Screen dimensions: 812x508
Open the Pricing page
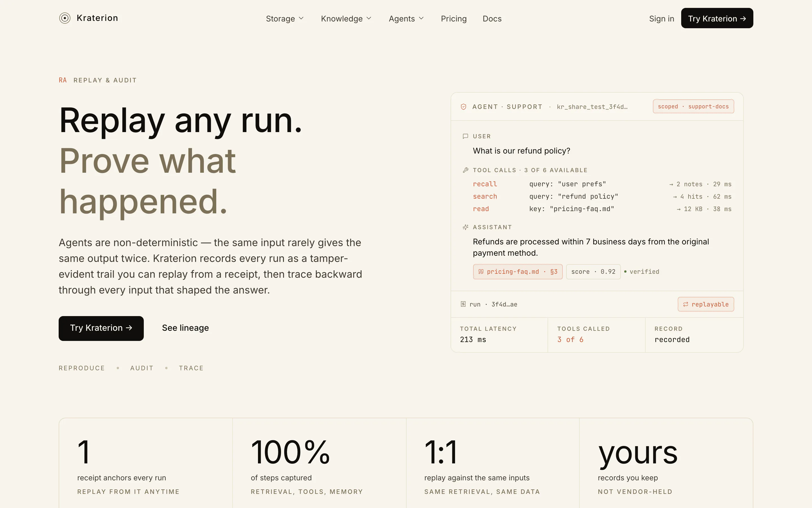tap(454, 18)
